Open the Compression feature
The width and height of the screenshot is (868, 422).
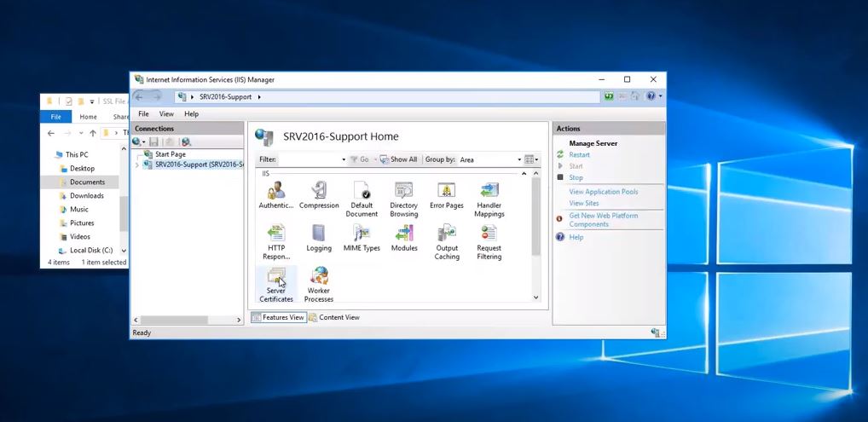319,195
